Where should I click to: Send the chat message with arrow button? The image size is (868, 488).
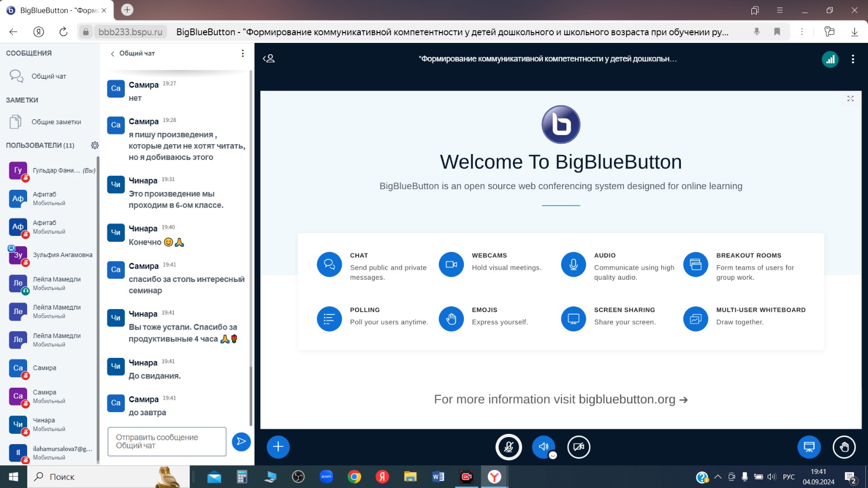[x=241, y=441]
